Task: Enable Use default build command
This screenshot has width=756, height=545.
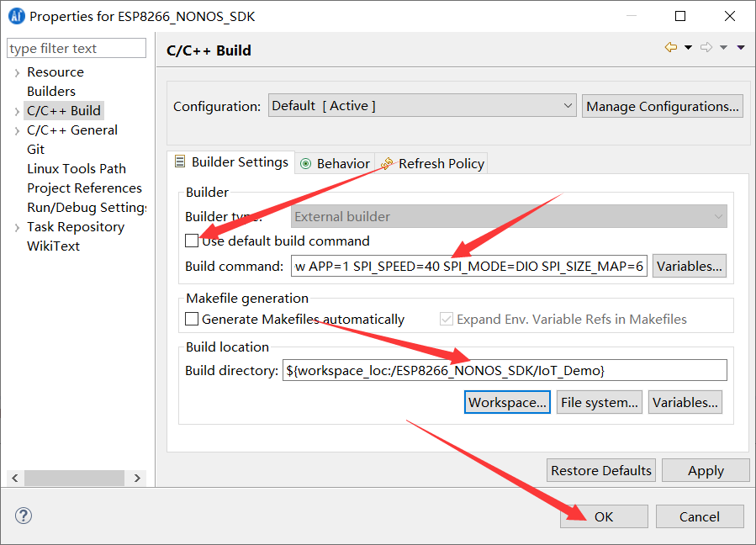Action: (191, 241)
